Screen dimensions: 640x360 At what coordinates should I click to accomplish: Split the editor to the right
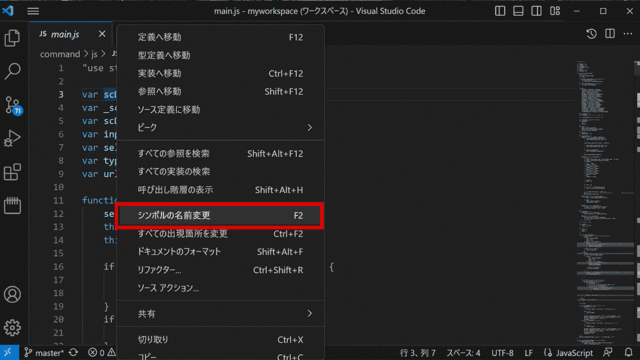[x=610, y=34]
